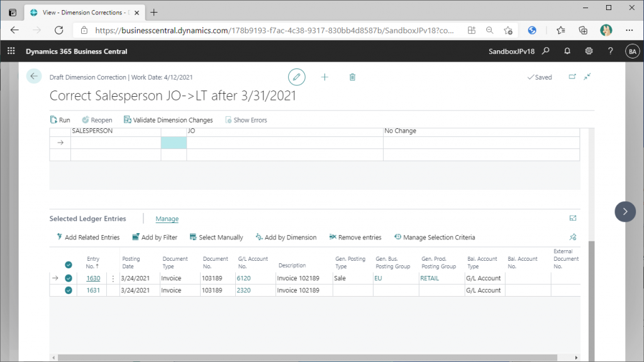This screenshot has width=644, height=362.
Task: Click the No Change value cell
Action: coord(481,131)
